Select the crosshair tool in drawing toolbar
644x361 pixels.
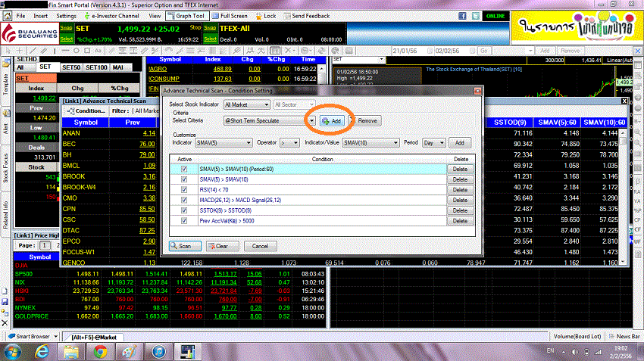click(x=19, y=51)
